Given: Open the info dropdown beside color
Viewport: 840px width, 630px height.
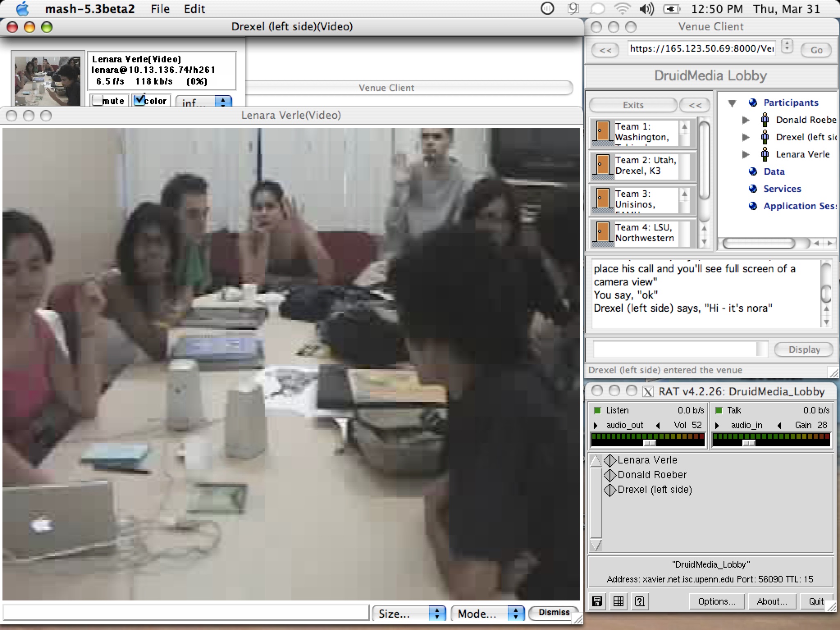Looking at the screenshot, I should 204,102.
